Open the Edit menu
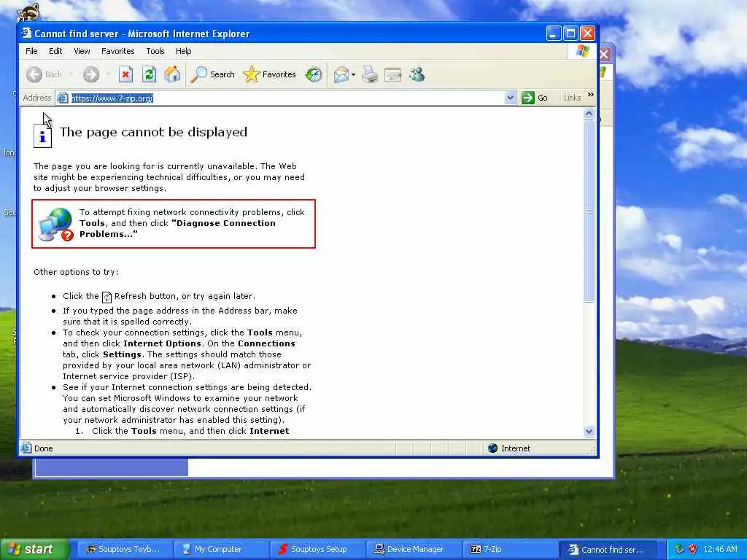 tap(55, 51)
